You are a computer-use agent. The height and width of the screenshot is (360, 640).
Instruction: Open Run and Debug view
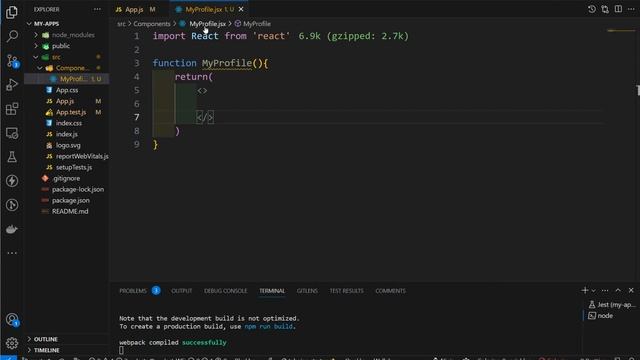[12, 84]
